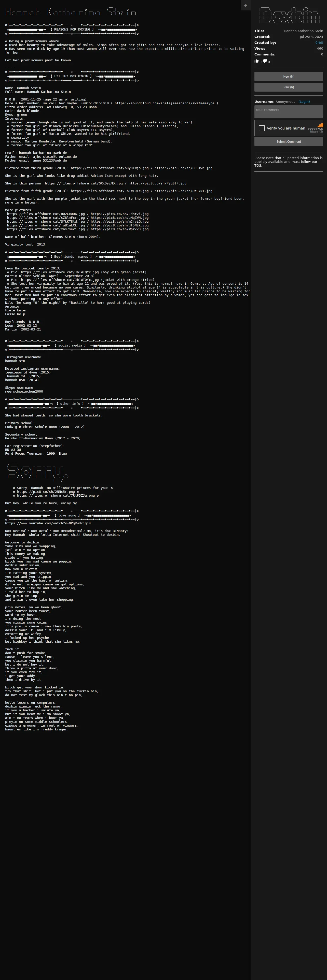Open the Raw (R) paste view

pos(289,87)
